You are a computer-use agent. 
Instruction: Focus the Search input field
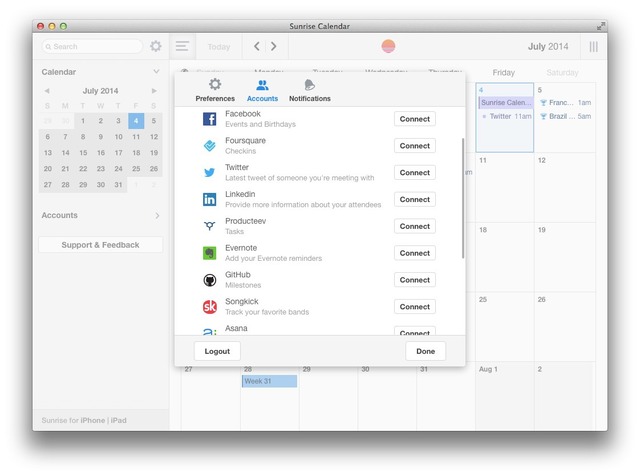click(92, 46)
